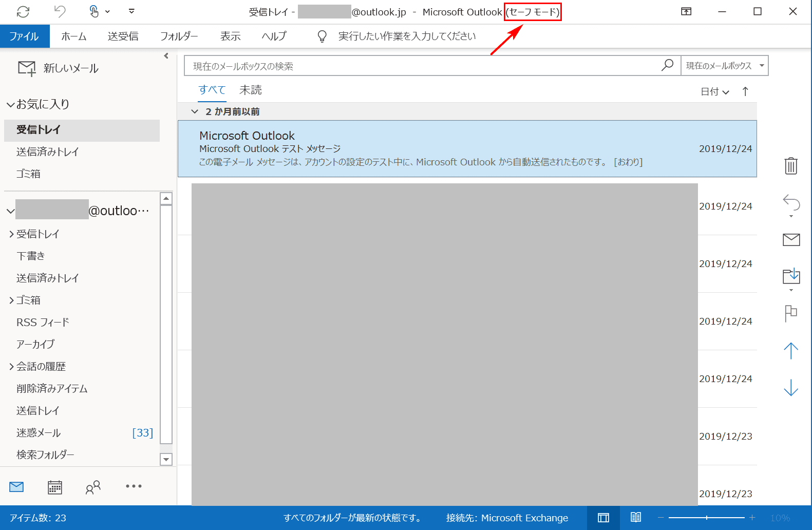The height and width of the screenshot is (530, 812).
Task: Open the RSS フィード folder
Action: (x=43, y=323)
